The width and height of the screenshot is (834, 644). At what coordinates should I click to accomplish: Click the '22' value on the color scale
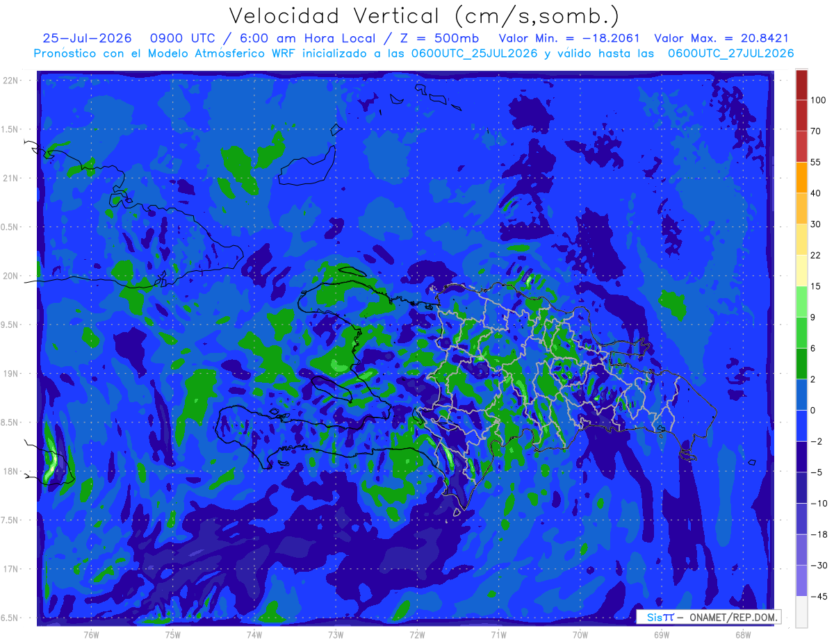point(816,255)
